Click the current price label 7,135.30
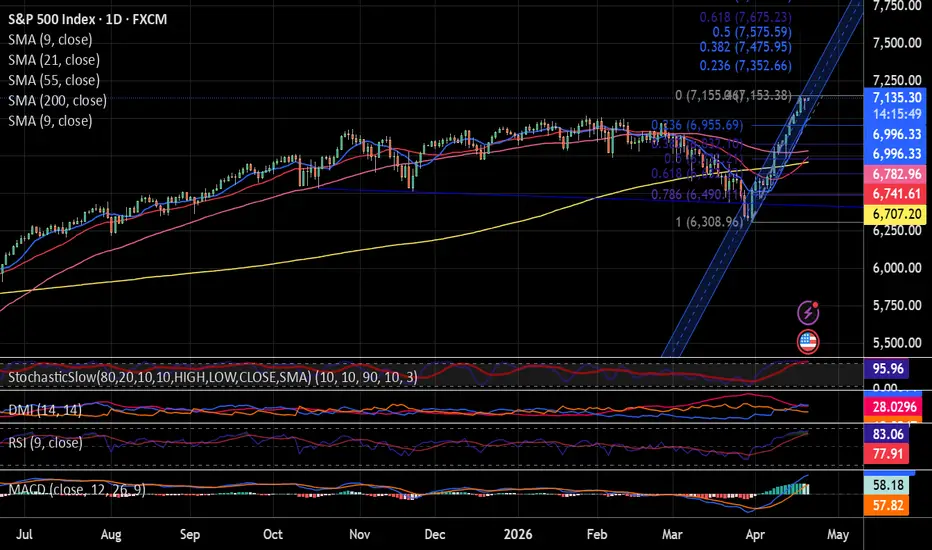The image size is (932, 550). [x=897, y=98]
